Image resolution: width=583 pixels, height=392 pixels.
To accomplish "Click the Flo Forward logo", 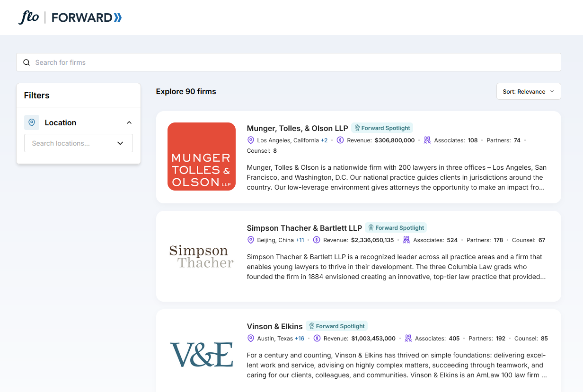I will 70,17.
